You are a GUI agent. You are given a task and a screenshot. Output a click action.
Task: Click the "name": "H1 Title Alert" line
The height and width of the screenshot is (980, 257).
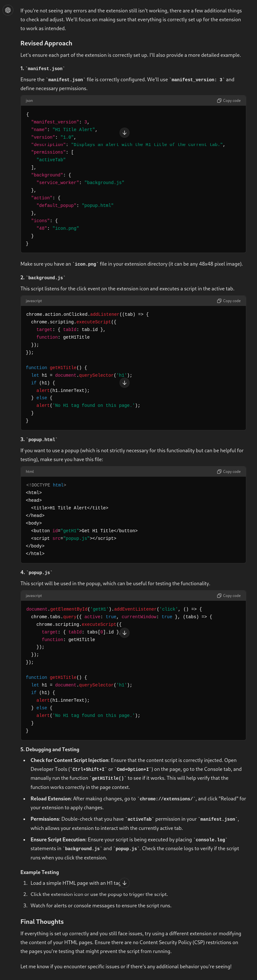[x=64, y=130]
